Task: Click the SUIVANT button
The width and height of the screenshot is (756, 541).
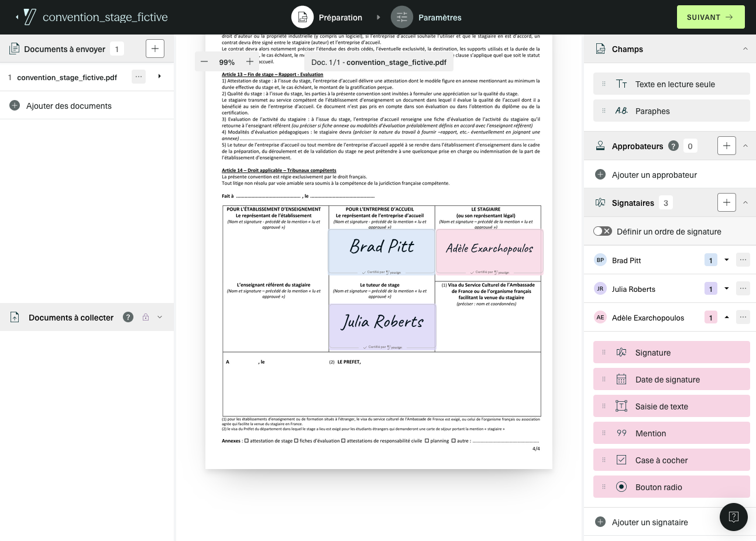Action: (710, 17)
